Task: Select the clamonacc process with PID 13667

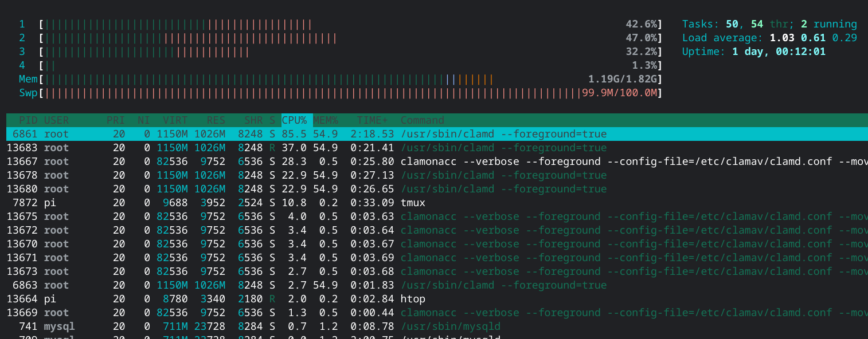Action: [229, 161]
